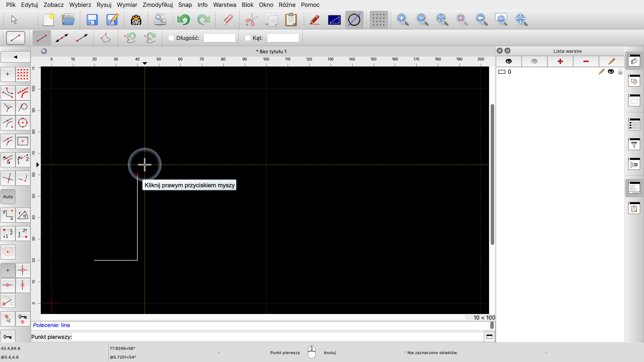
Task: Select the scissors Cut icon
Action: (251, 20)
